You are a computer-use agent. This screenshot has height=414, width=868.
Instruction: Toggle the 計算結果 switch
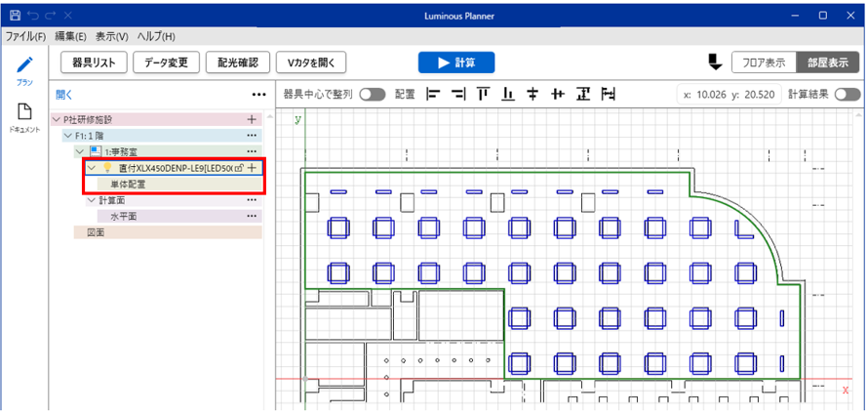(847, 95)
